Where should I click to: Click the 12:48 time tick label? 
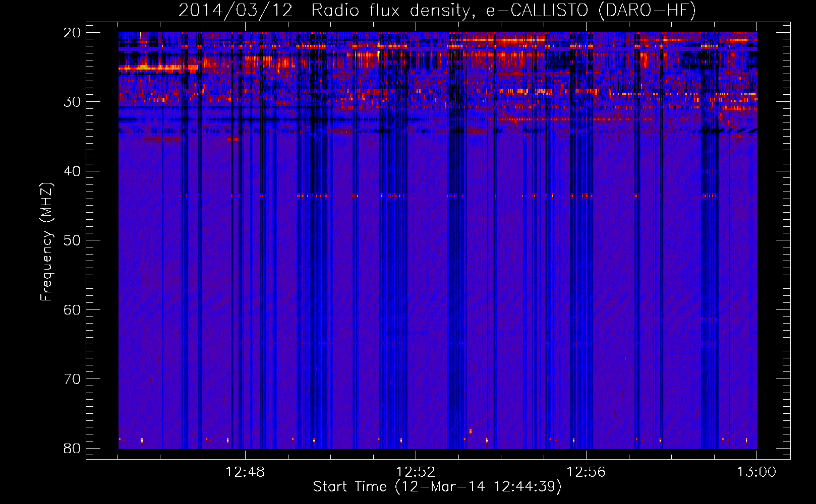pyautogui.click(x=245, y=472)
